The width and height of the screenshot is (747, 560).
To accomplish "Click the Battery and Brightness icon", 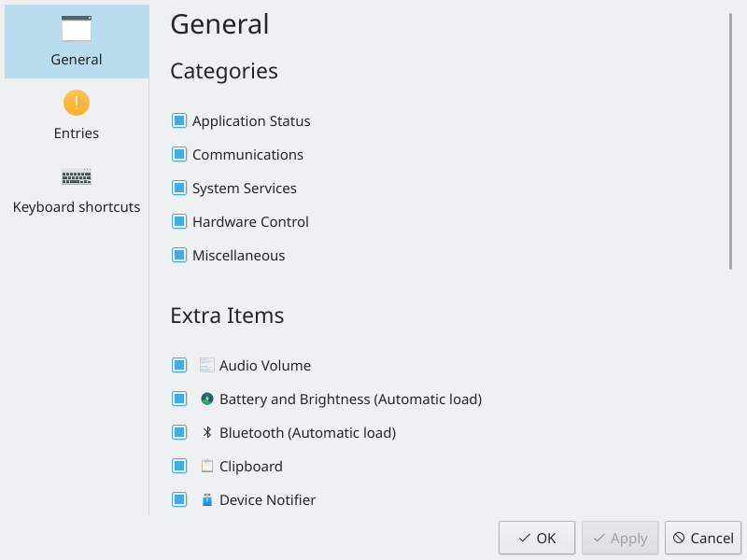I will [206, 399].
